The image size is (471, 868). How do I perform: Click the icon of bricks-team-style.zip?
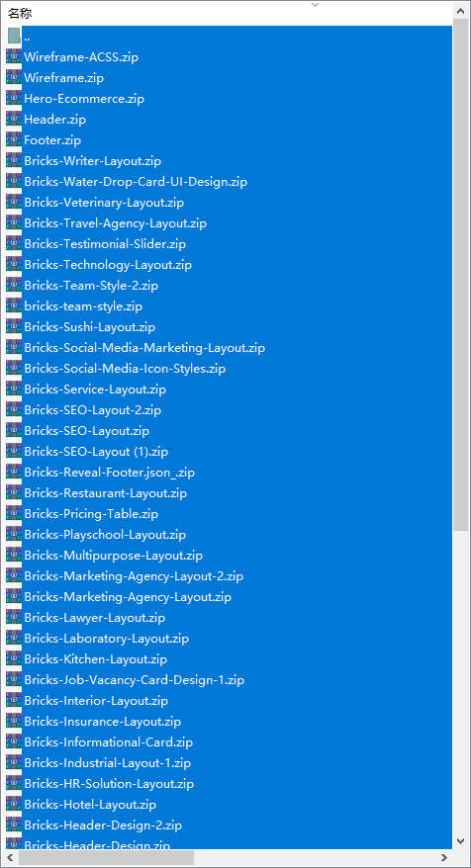(x=14, y=306)
